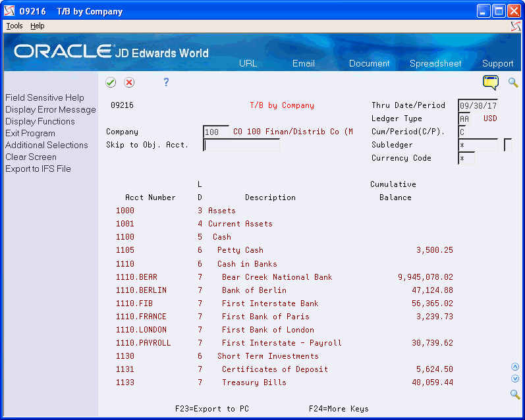Viewport: 525px width, 420px height.
Task: Click the blue question mark help icon
Action: 166,82
